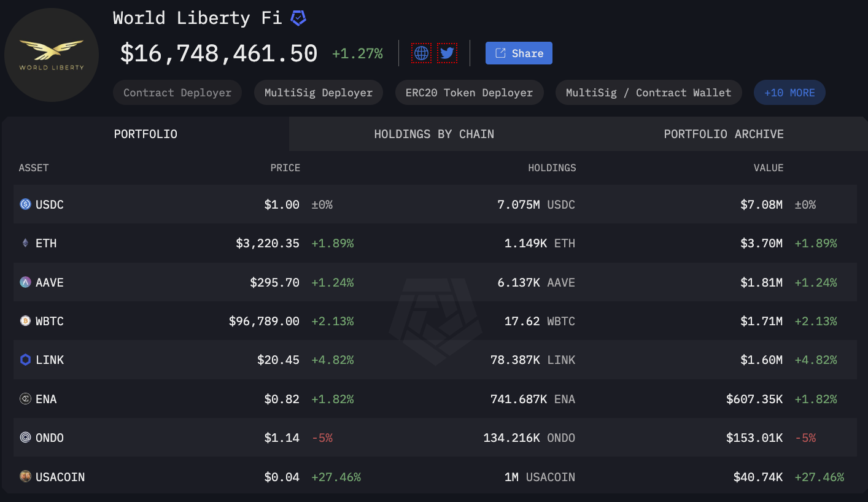Screen dimensions: 868x502
Task: Click the LINK price $20.45
Action: 278,360
